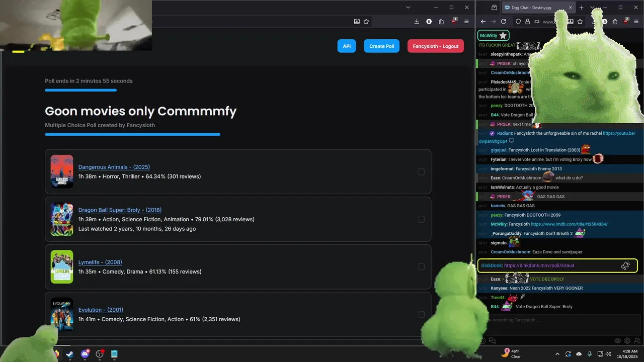Click the microphone tray icon
Image resolution: width=644 pixels, height=362 pixels.
click(x=589, y=354)
